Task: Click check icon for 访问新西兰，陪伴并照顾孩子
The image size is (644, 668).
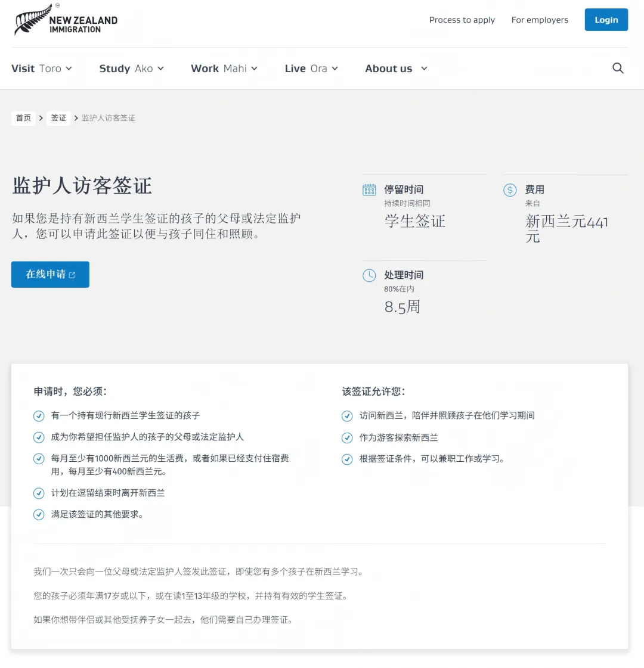Action: 347,416
